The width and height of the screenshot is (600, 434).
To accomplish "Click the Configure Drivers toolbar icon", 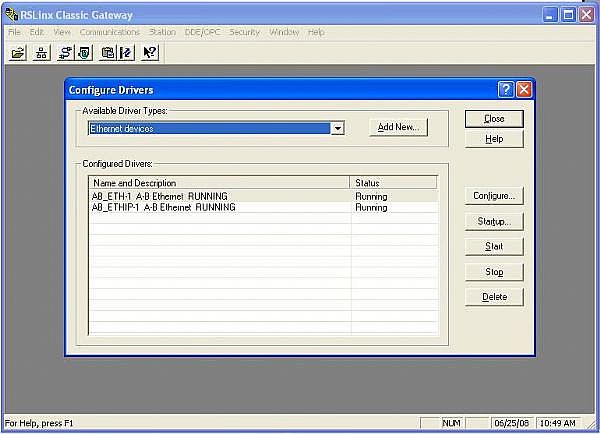I will 65,53.
